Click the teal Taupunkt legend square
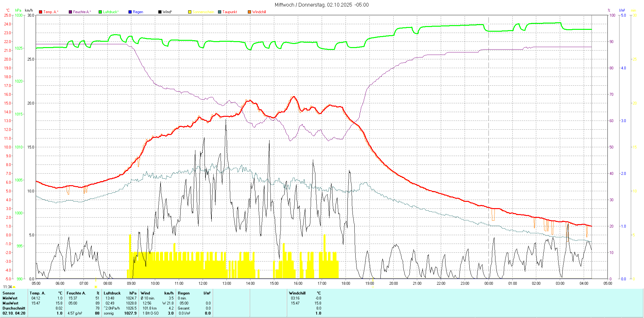Image resolution: width=644 pixels, height=318 pixels. pyautogui.click(x=220, y=12)
